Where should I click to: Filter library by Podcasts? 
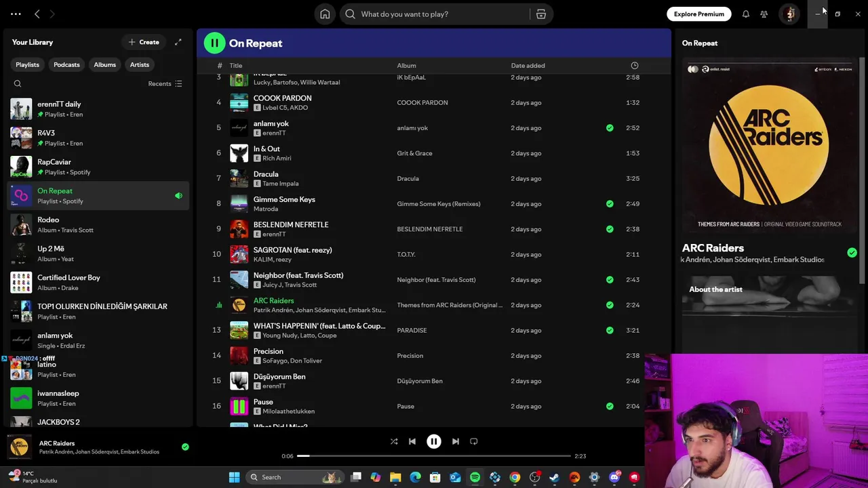66,64
